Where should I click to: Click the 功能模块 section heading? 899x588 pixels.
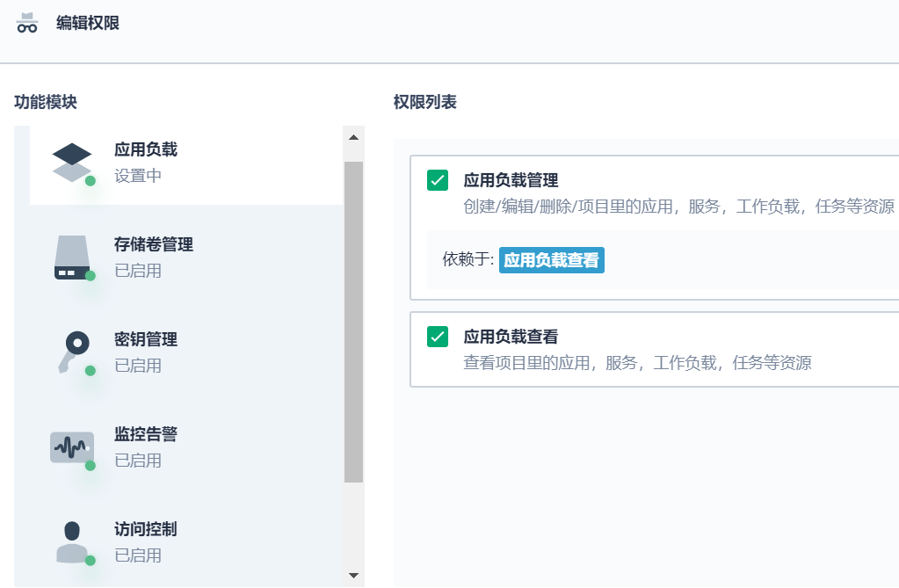point(46,102)
